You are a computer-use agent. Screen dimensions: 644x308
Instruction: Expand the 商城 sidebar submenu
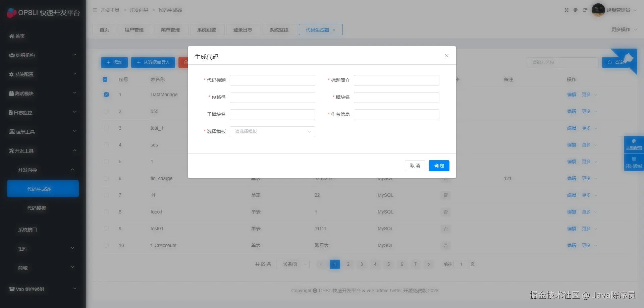[x=43, y=268]
